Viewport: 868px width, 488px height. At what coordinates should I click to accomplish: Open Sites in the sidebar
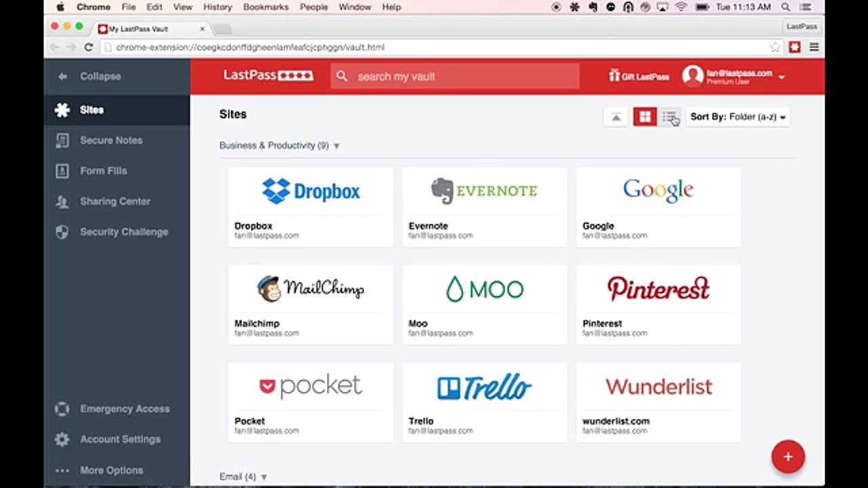click(117, 110)
